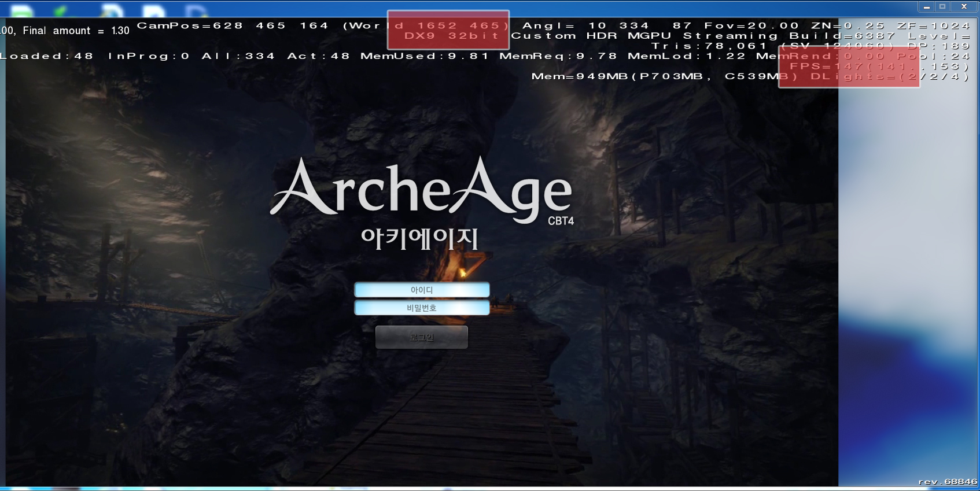Click the InProg:0 debug text
980x491 pixels.
[149, 56]
